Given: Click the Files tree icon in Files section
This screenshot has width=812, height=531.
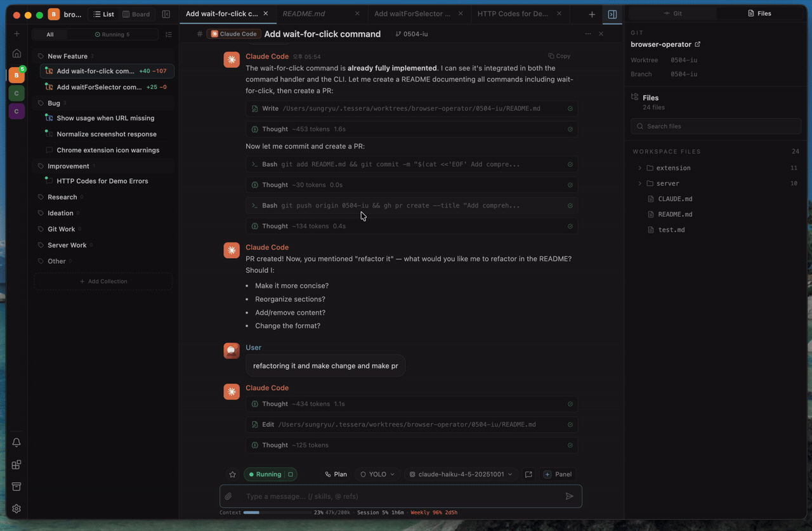Looking at the screenshot, I should [634, 97].
